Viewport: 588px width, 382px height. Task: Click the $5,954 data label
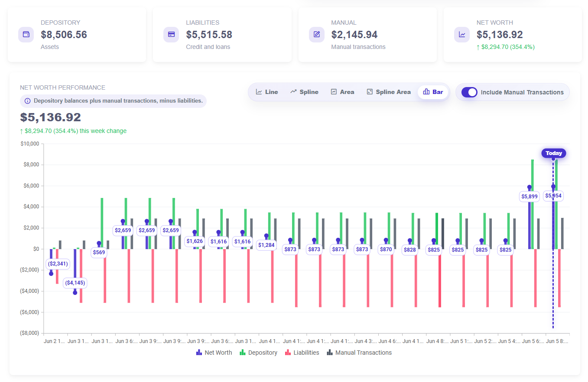[x=553, y=196]
